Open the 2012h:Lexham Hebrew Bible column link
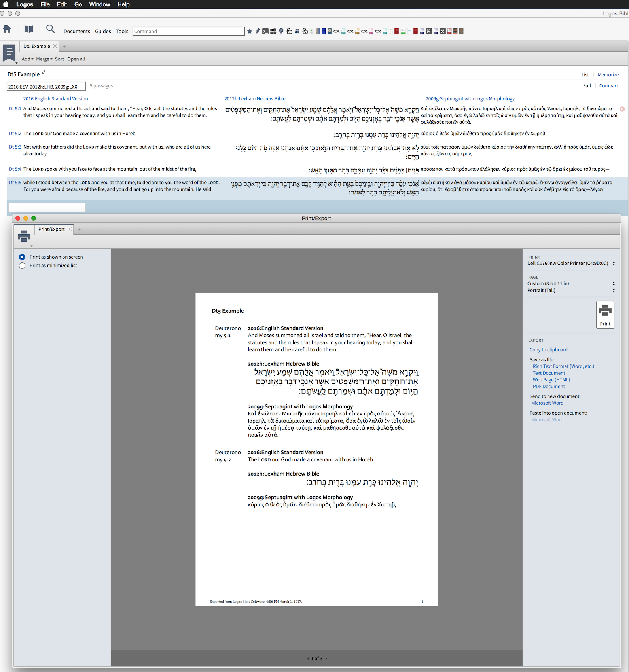 (255, 99)
